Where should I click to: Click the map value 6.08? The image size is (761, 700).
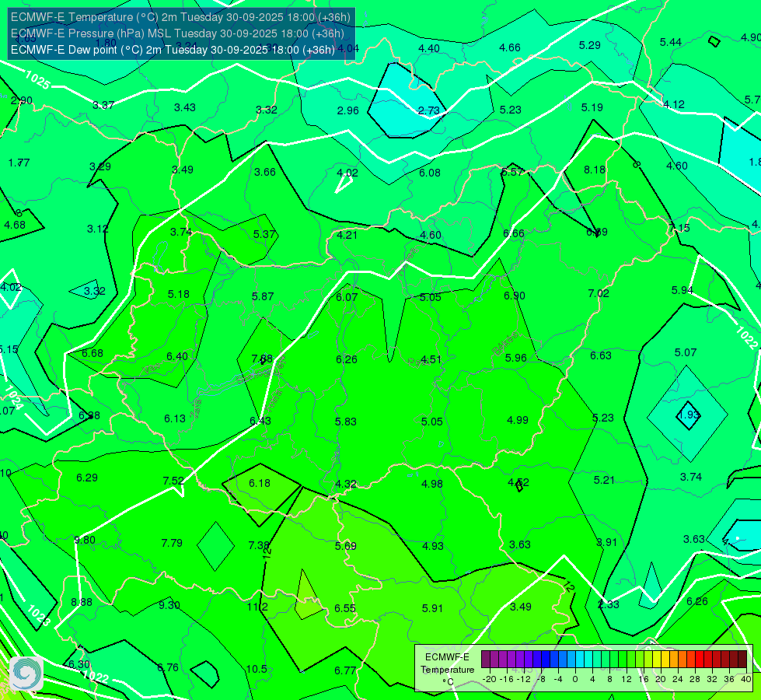click(430, 173)
